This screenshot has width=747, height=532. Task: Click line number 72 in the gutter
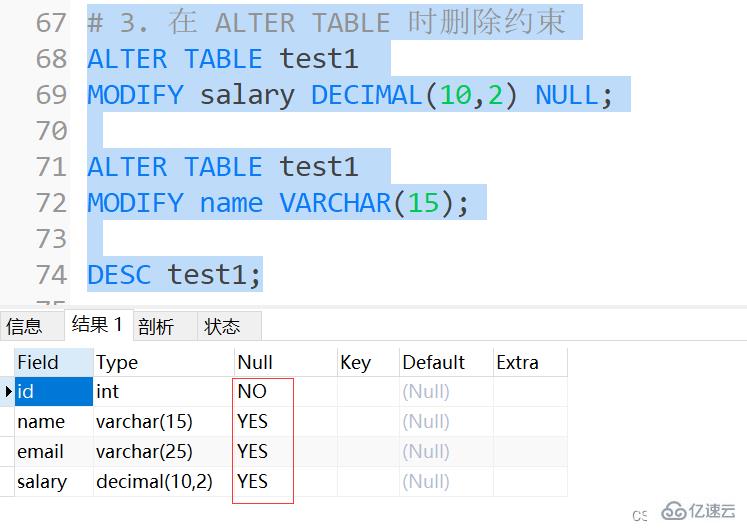(x=51, y=203)
